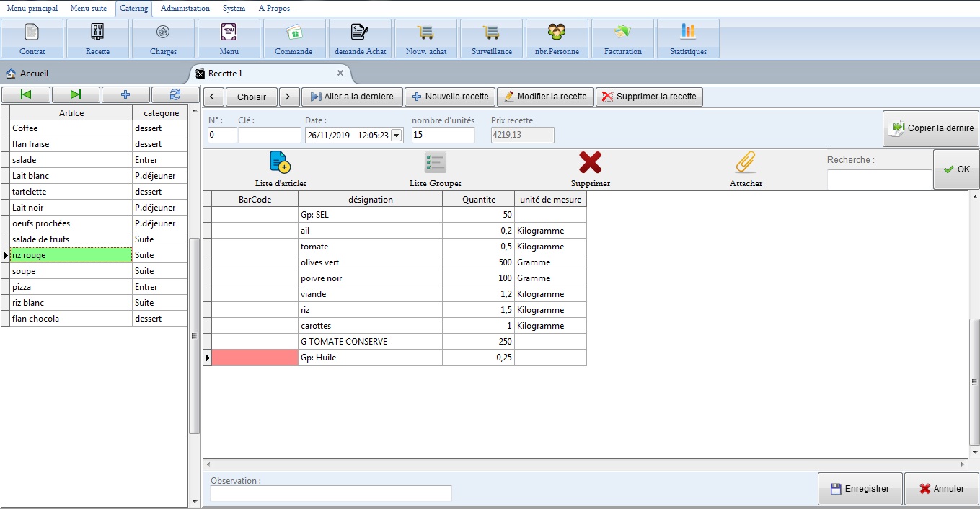The image size is (980, 509).
Task: Click the Charges toolbar icon
Action: tap(163, 33)
